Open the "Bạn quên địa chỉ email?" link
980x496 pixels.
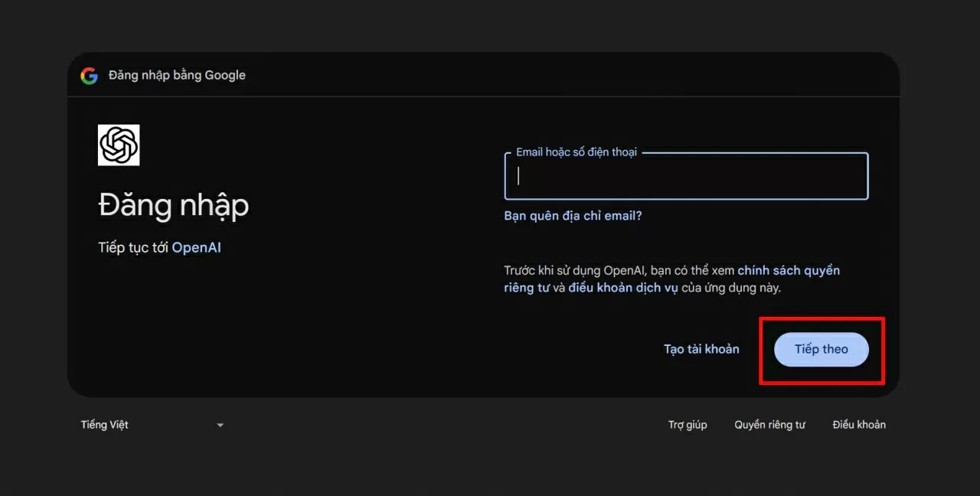(x=573, y=216)
